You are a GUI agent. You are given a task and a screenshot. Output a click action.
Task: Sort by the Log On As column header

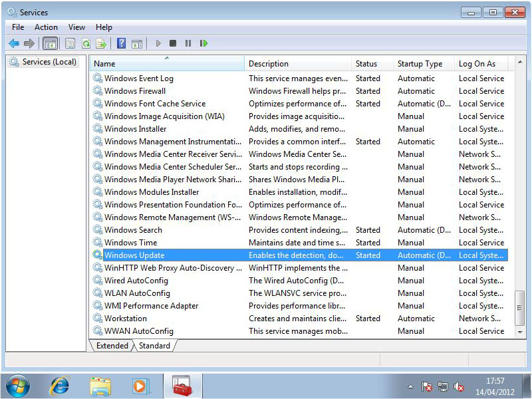pos(481,63)
